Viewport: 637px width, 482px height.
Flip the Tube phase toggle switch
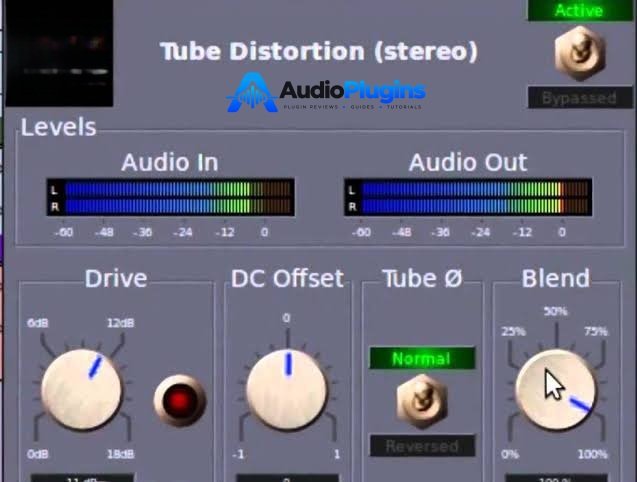(x=422, y=401)
